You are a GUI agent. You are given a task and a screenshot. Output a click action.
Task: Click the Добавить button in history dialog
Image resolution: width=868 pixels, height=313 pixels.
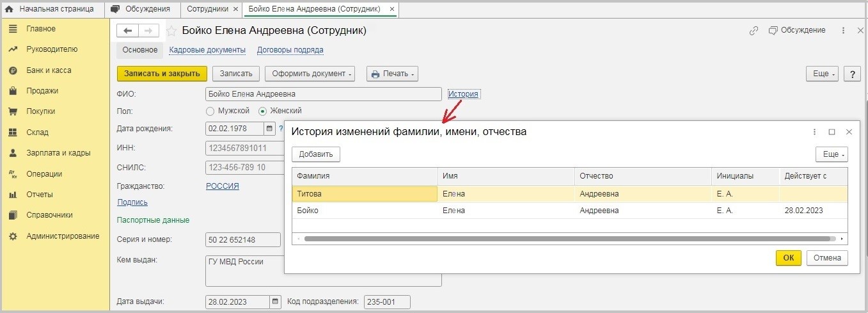click(x=316, y=154)
